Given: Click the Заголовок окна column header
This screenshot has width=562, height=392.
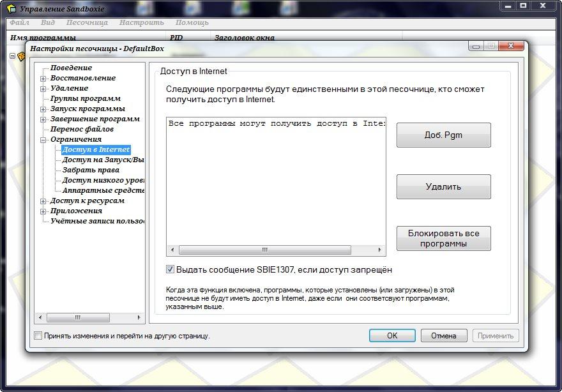Looking at the screenshot, I should 306,37.
